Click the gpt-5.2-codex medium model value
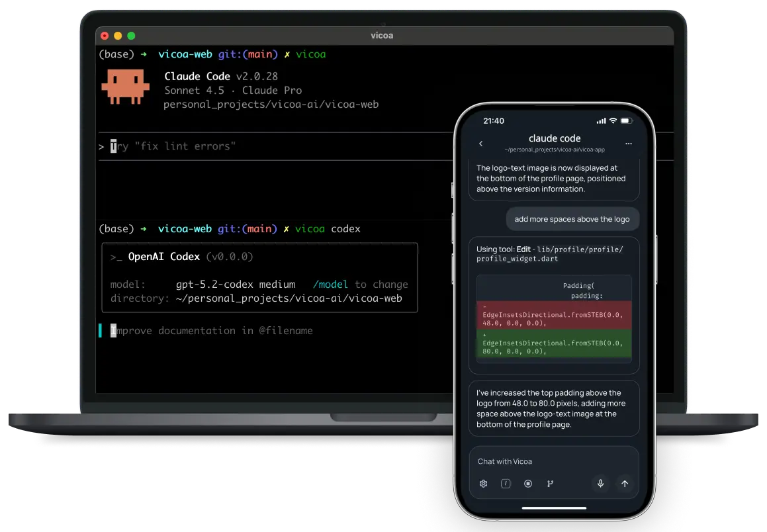 (x=236, y=285)
